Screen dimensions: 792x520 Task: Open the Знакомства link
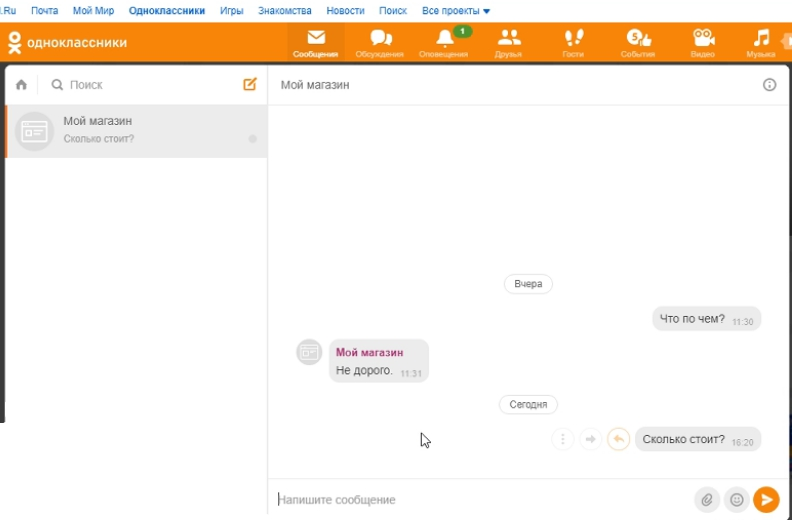pyautogui.click(x=285, y=11)
